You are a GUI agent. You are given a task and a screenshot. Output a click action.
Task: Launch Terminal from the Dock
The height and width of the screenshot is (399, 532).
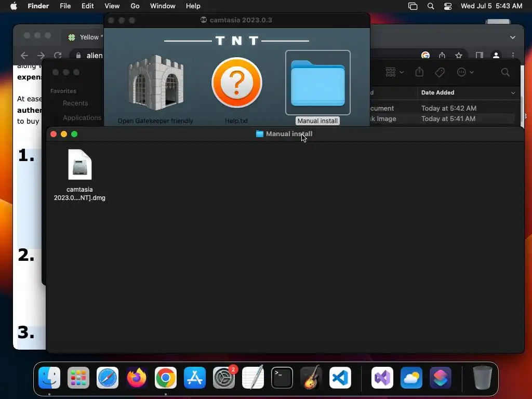[282, 378]
